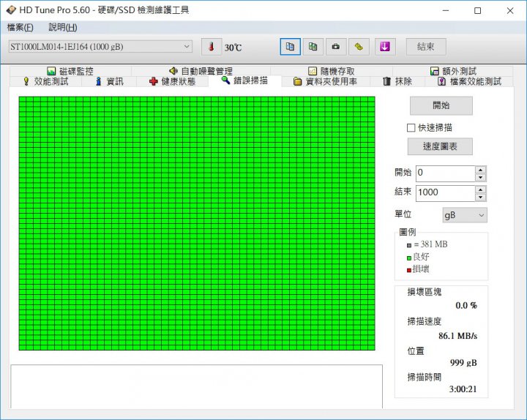Viewport: 527px width, 420px height.
Task: Open the 資料夾使用率 tab
Action: (x=325, y=81)
